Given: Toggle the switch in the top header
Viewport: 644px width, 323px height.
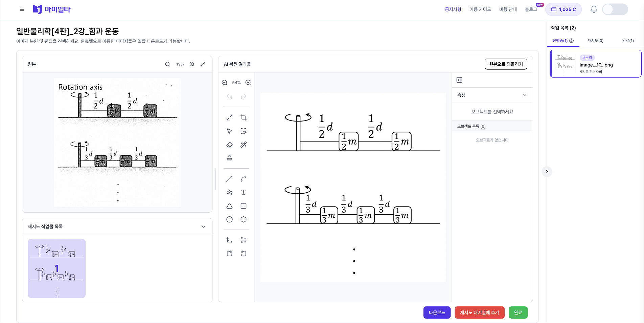Looking at the screenshot, I should (x=615, y=9).
